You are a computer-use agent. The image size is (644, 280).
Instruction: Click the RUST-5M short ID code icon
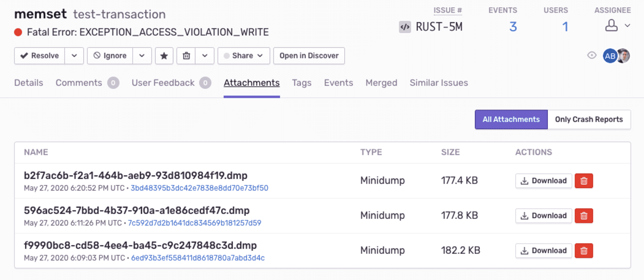pos(404,26)
